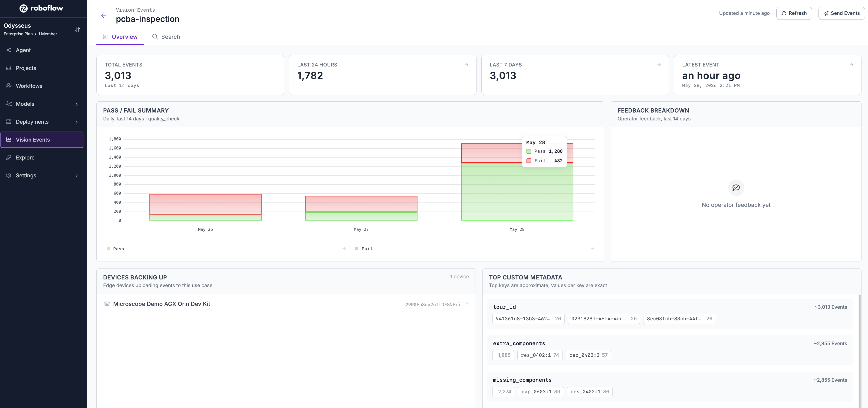This screenshot has width=868, height=408.
Task: Switch to the Search tab
Action: click(166, 37)
